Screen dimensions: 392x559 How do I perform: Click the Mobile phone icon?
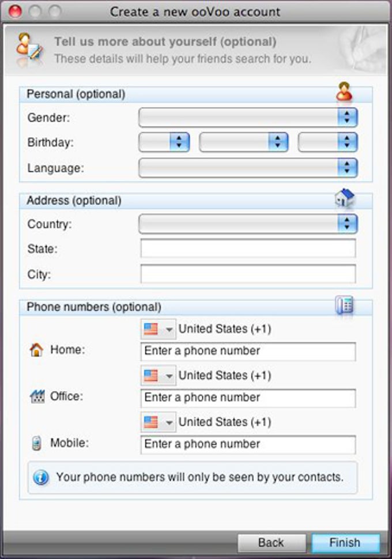pyautogui.click(x=36, y=443)
